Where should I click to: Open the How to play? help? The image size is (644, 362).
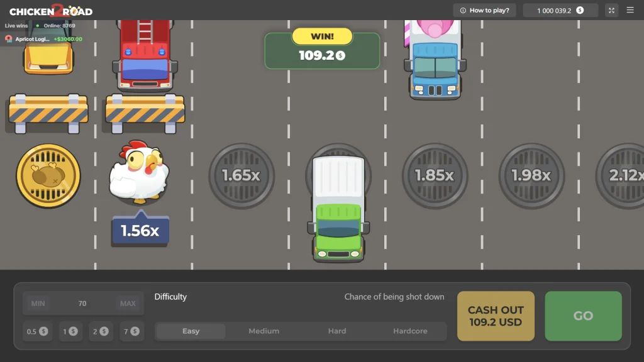485,10
